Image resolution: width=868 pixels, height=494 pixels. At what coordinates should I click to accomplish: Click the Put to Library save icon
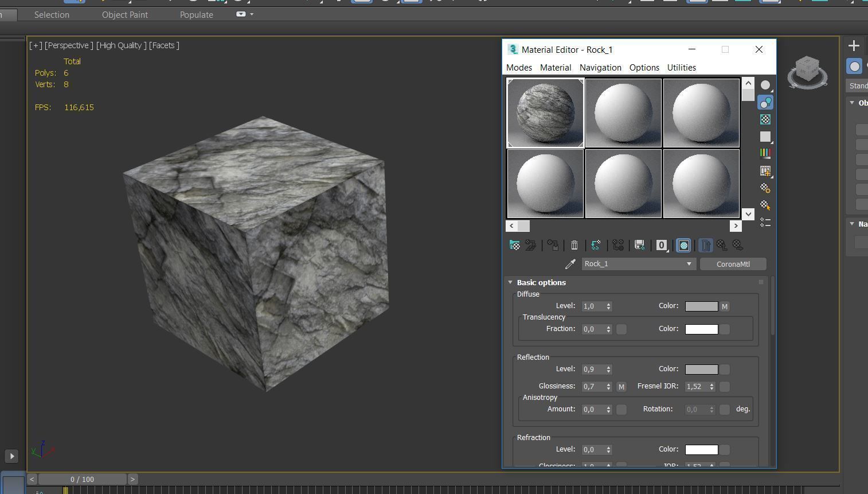640,246
